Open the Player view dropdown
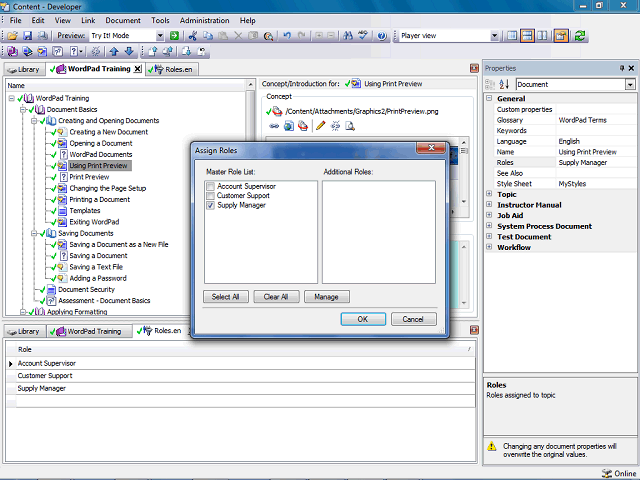 (494, 36)
